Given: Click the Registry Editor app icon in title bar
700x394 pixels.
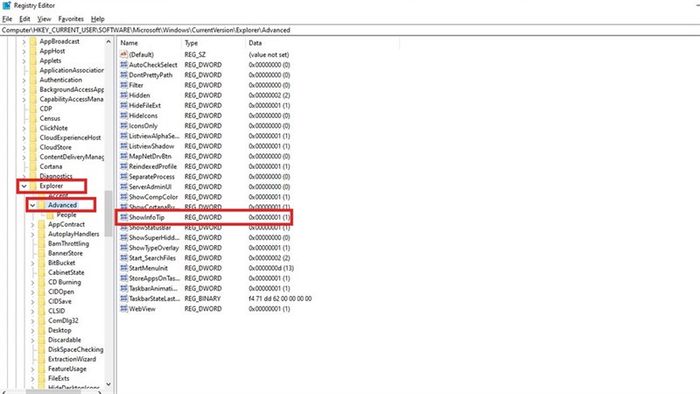Looking at the screenshot, I should (x=6, y=5).
